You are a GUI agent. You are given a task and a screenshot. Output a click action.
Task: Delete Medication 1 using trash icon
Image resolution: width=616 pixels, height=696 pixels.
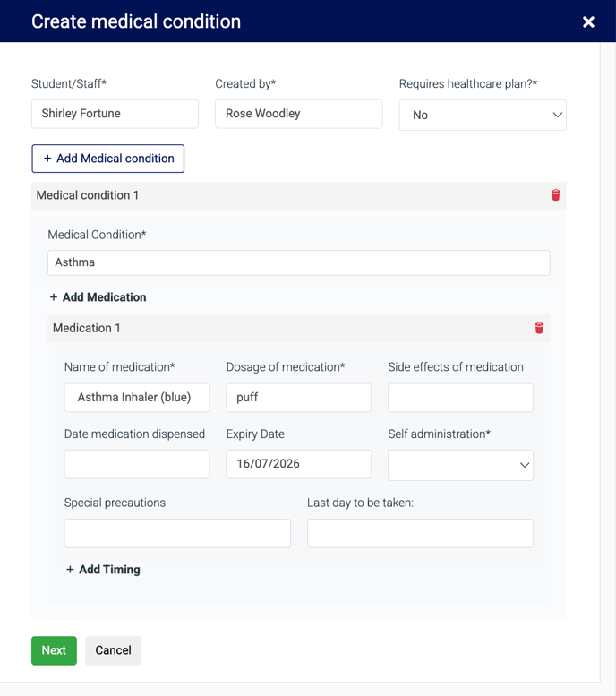pos(539,328)
